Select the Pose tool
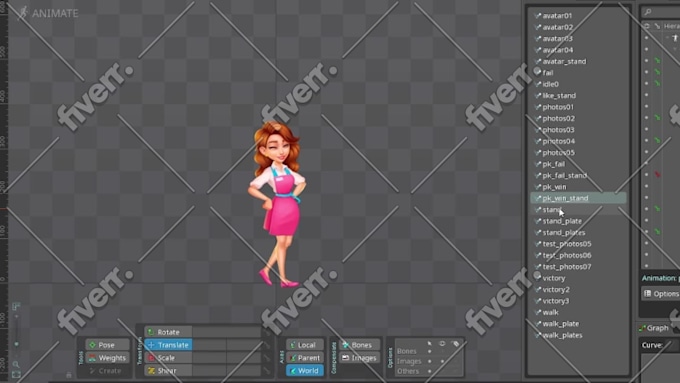The height and width of the screenshot is (383, 680). (107, 345)
